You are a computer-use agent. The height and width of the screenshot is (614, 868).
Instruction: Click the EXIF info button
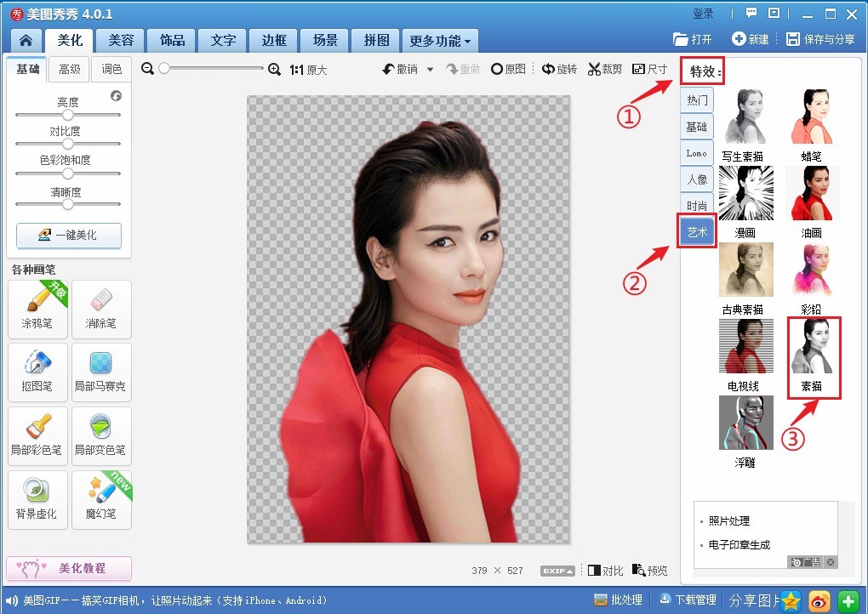click(557, 571)
